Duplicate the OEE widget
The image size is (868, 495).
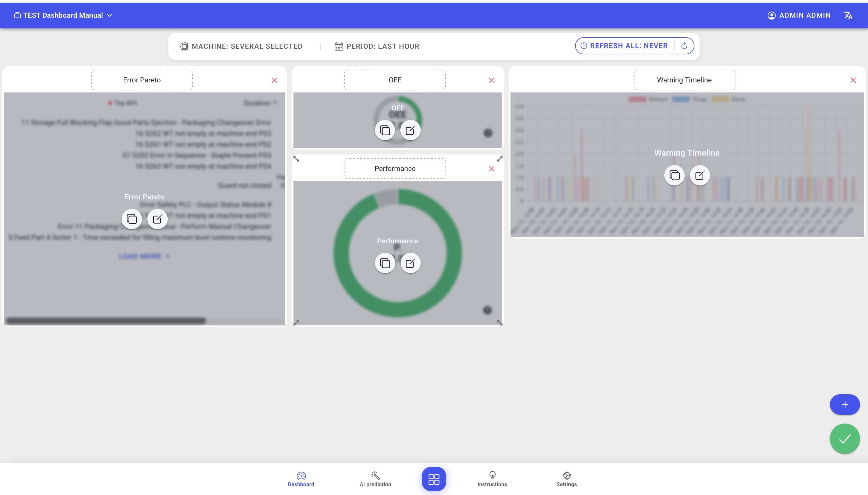[385, 130]
